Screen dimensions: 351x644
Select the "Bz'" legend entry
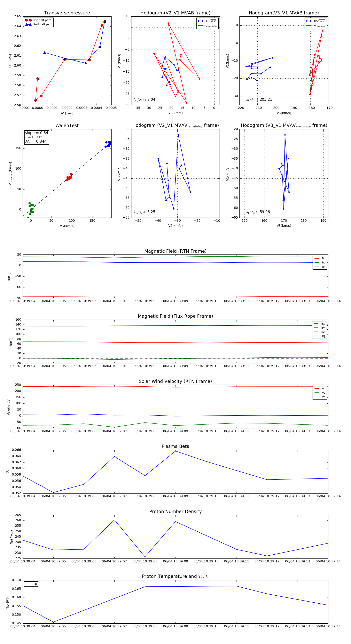point(320,332)
